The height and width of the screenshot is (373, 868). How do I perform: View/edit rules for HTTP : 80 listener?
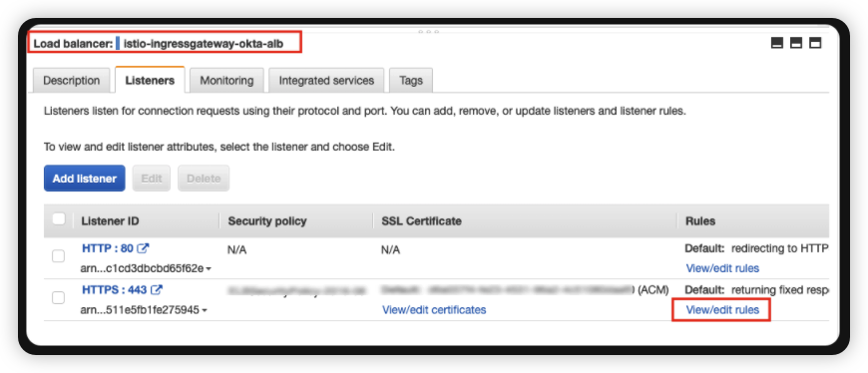coord(722,268)
